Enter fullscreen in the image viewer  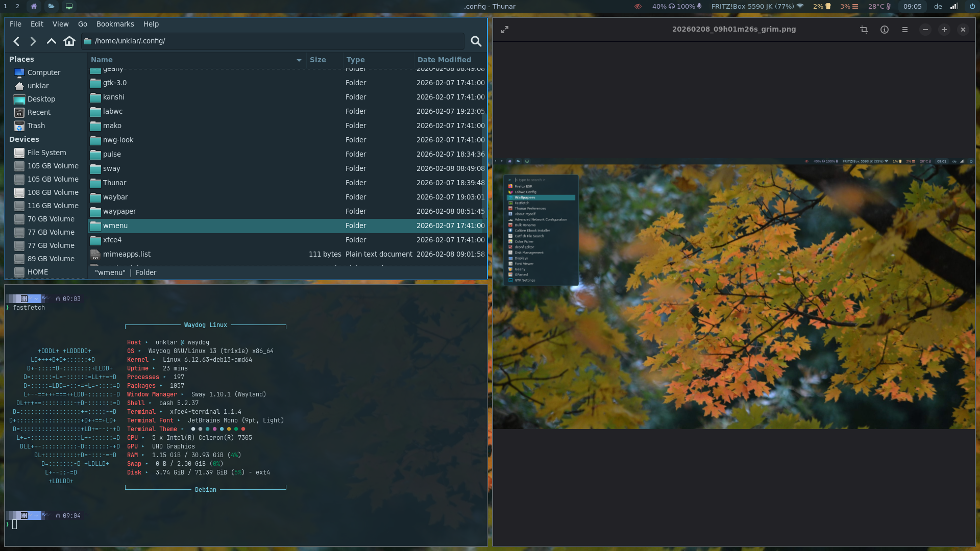pyautogui.click(x=505, y=30)
